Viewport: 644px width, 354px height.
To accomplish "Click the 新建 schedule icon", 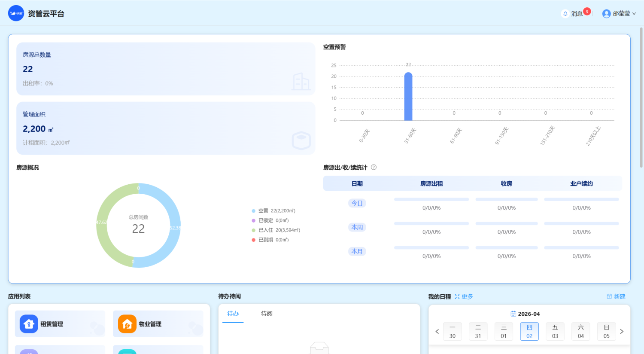I will (609, 296).
